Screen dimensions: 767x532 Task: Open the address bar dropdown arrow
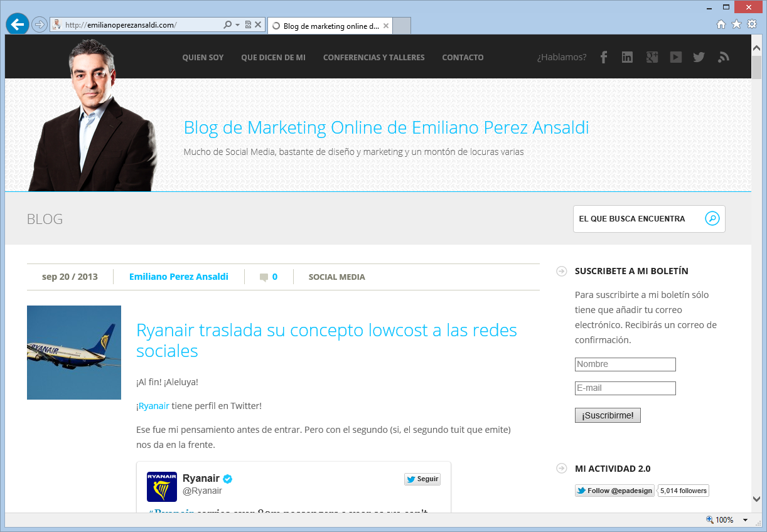pos(237,25)
